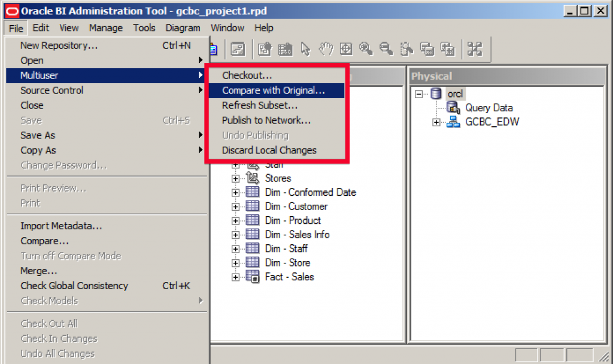The height and width of the screenshot is (364, 613).
Task: Open the Tools menu
Action: [x=144, y=28]
